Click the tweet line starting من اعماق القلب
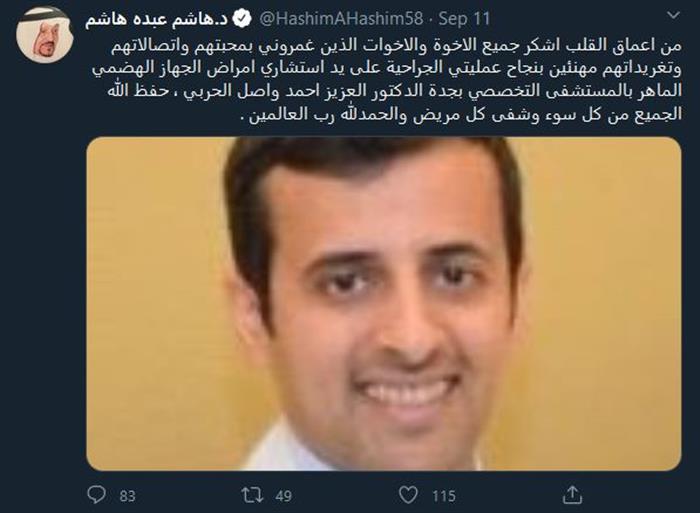The height and width of the screenshot is (513, 700). (x=396, y=46)
